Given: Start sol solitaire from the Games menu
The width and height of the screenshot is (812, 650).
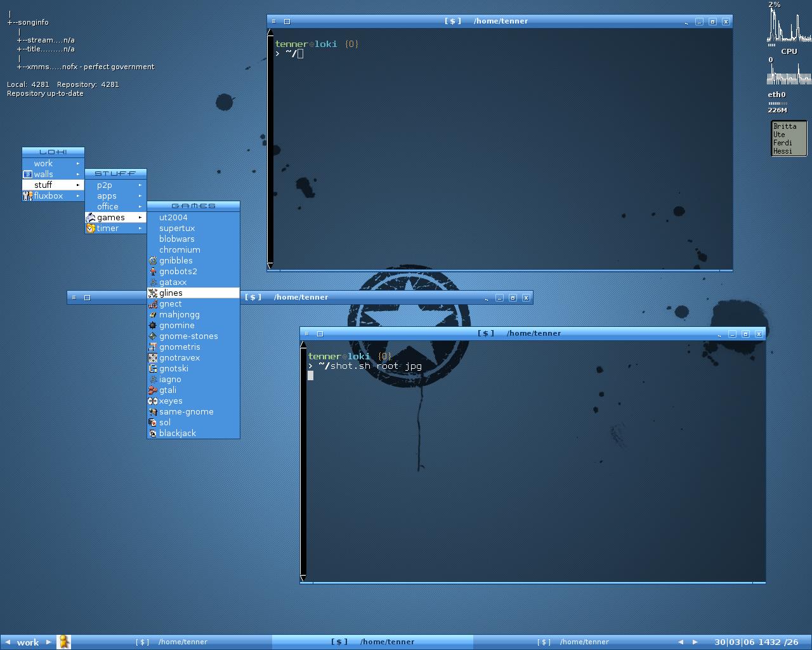Looking at the screenshot, I should click(x=193, y=422).
